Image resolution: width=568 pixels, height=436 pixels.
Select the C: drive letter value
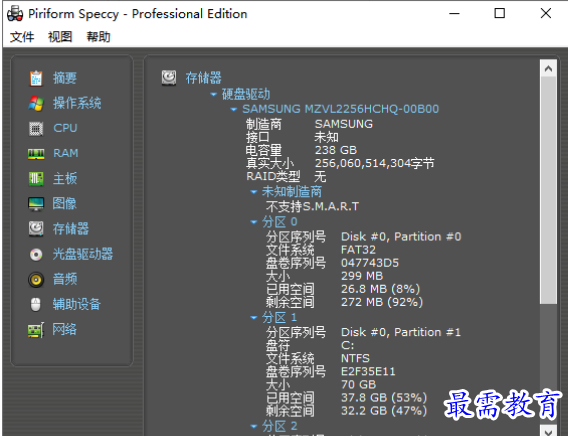(347, 345)
